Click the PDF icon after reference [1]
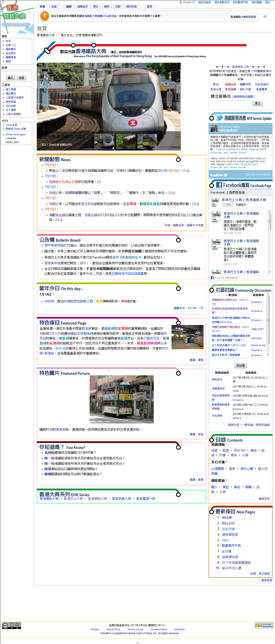 (188, 171)
